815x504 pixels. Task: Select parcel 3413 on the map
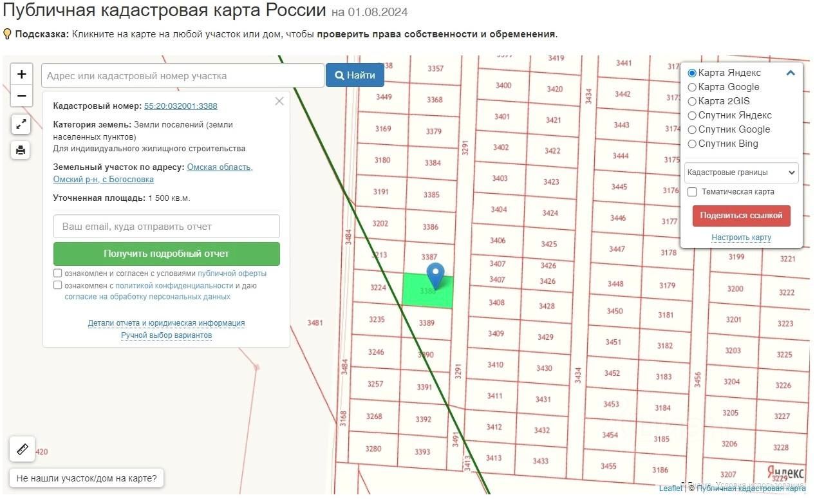point(493,458)
